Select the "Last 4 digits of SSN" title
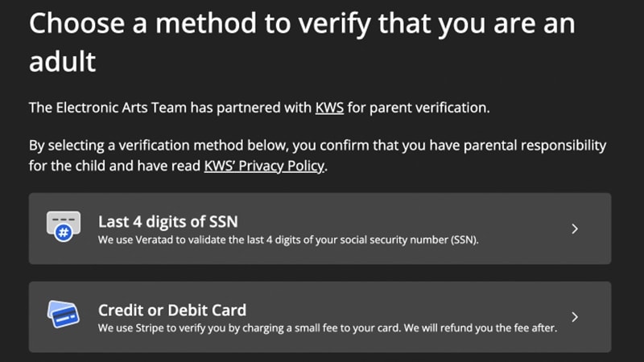Viewport: 644px width, 362px height. [x=167, y=221]
